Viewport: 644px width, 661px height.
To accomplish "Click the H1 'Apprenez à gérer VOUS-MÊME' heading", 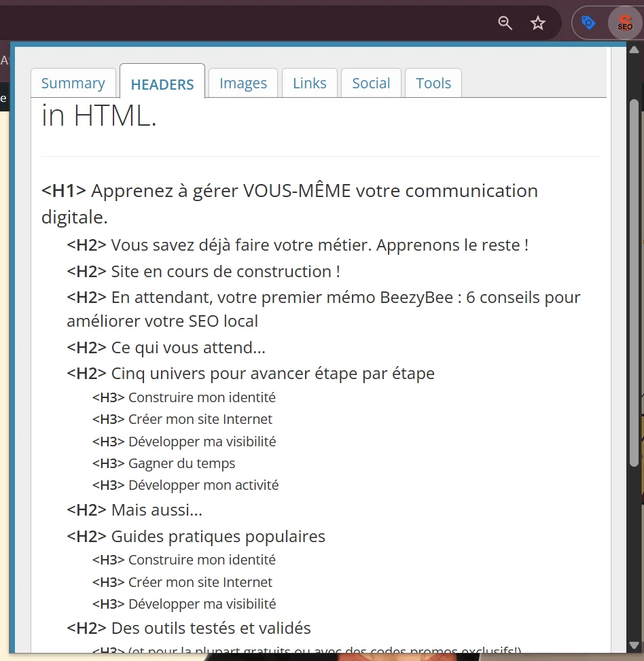I will [289, 204].
